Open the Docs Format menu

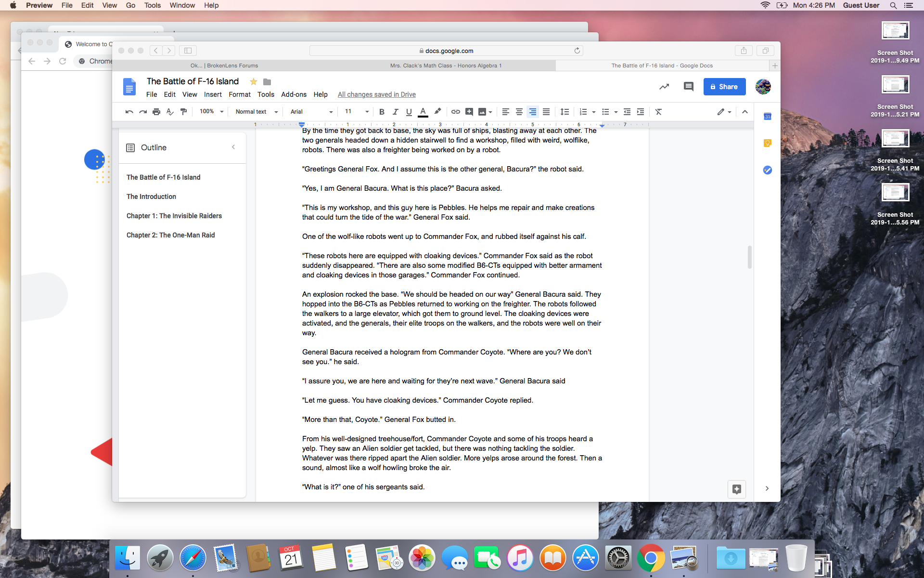[240, 94]
